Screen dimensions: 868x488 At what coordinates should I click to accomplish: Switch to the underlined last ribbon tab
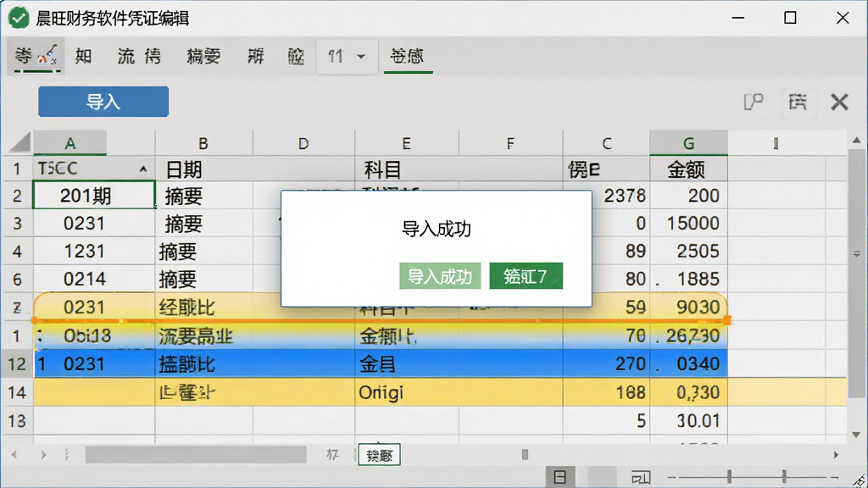pyautogui.click(x=408, y=57)
